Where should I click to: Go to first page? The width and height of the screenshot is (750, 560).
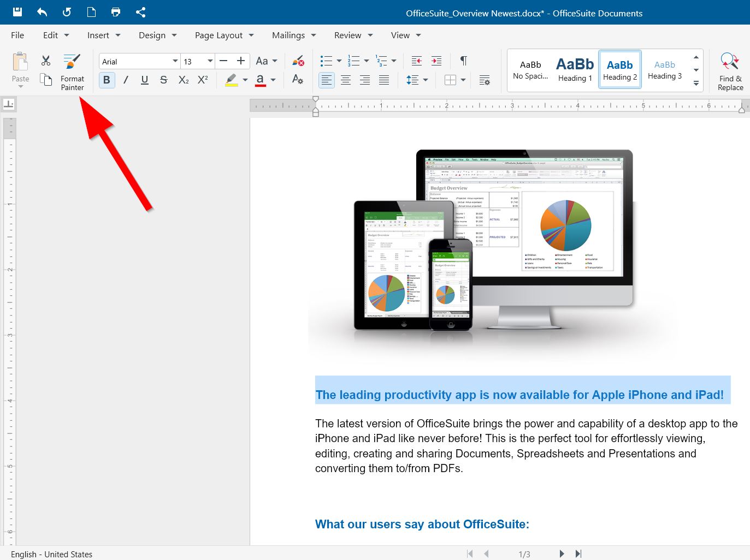click(x=470, y=553)
